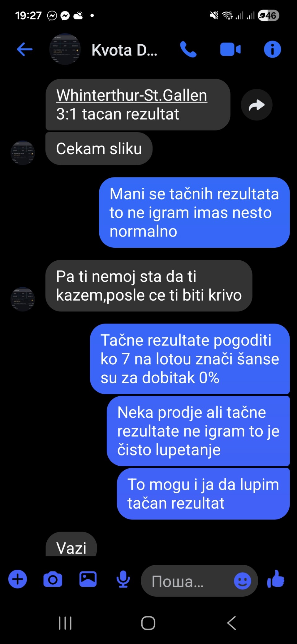The height and width of the screenshot is (644, 297).
Task: Open the Whinterthur-St.Gallen underlined link
Action: (132, 95)
